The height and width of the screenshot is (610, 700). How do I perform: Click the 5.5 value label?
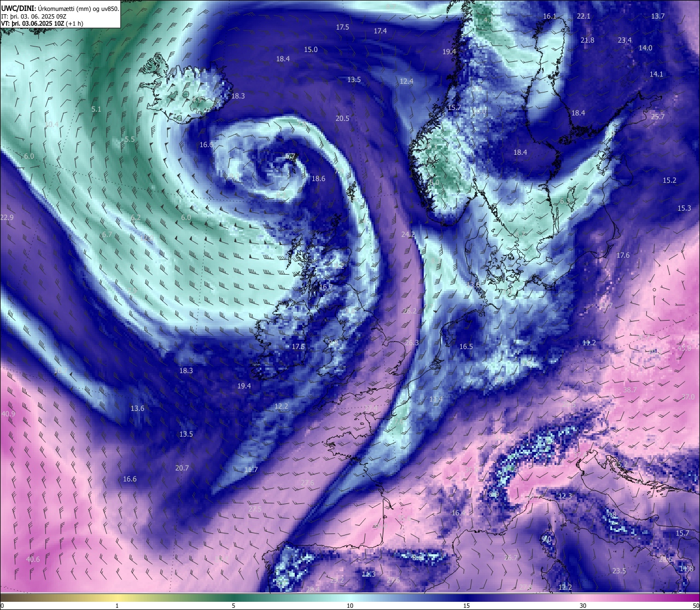[130, 139]
